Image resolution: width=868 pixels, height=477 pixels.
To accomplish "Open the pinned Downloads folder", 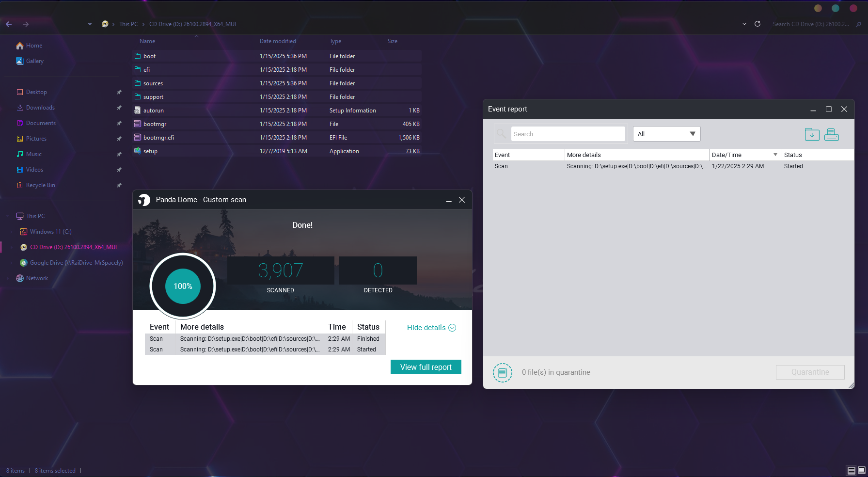I will click(40, 108).
